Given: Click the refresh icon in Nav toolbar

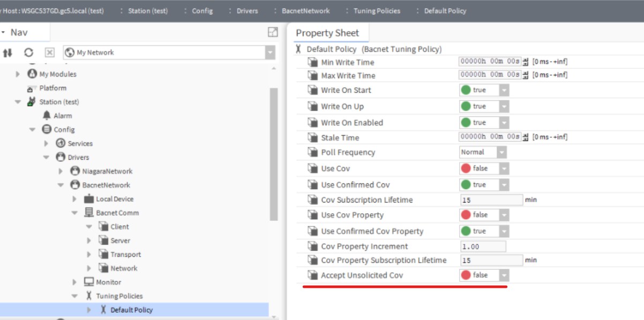Looking at the screenshot, I should click(29, 53).
